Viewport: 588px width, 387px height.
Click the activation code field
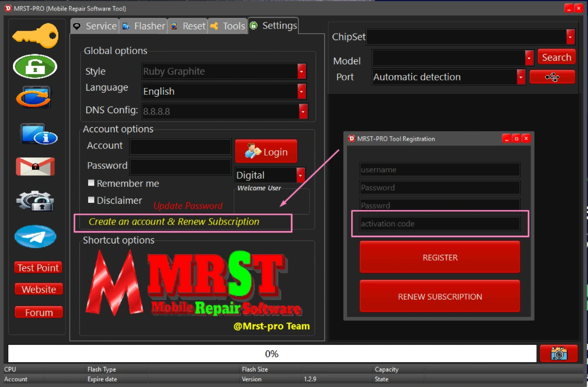click(x=440, y=224)
